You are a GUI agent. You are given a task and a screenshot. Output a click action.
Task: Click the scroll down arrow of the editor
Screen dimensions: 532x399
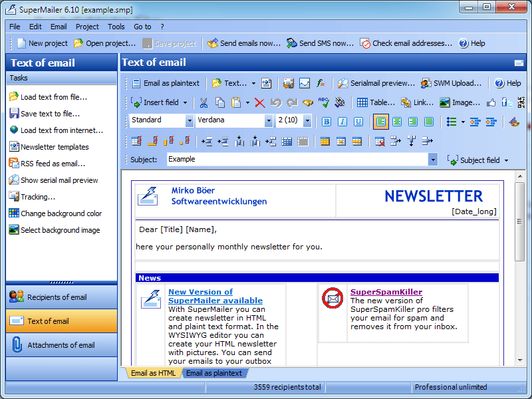pos(520,360)
